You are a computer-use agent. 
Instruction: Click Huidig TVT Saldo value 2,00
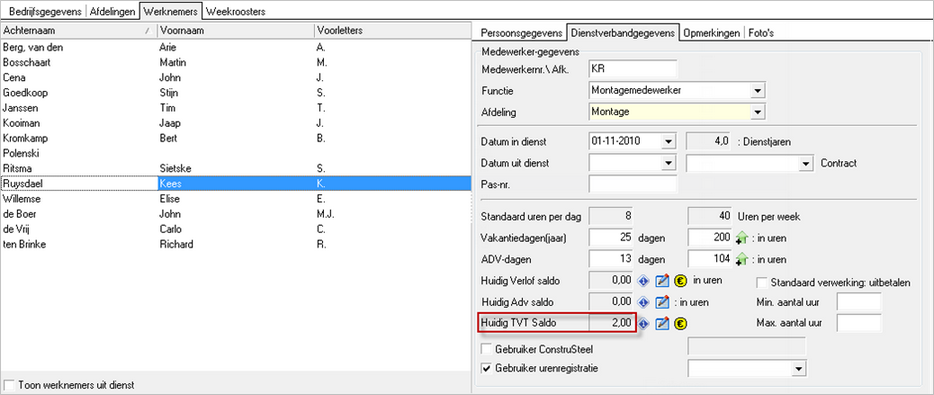611,324
